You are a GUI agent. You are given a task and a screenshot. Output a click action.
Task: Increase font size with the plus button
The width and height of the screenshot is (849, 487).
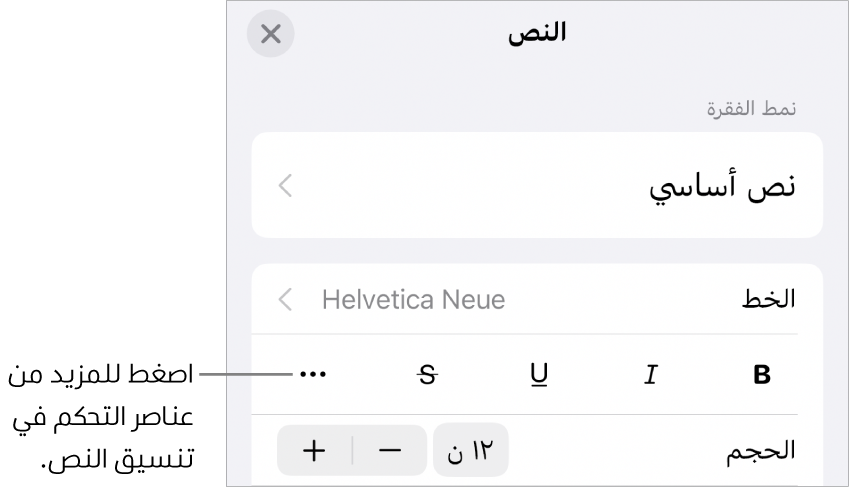[x=315, y=450]
